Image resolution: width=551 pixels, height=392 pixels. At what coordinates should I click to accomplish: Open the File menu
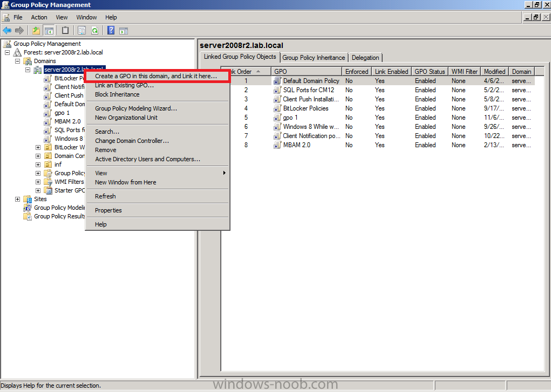[18, 17]
